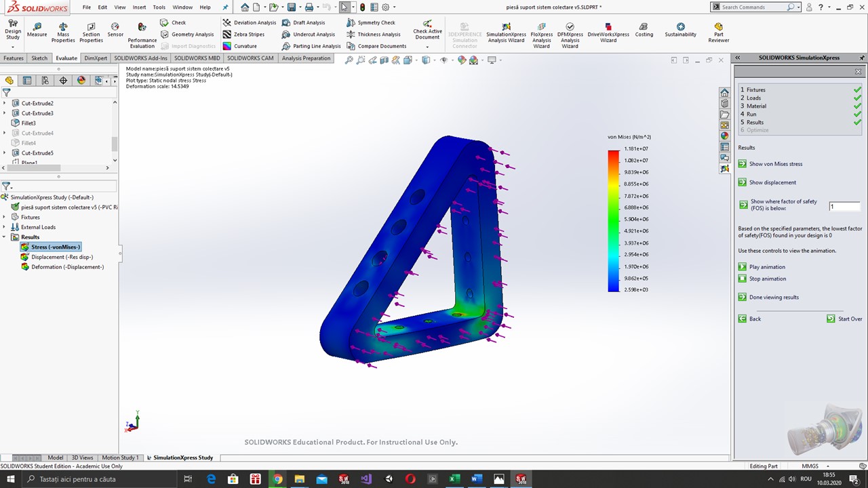
Task: Open Options gear dropdown arrow
Action: (x=394, y=7)
